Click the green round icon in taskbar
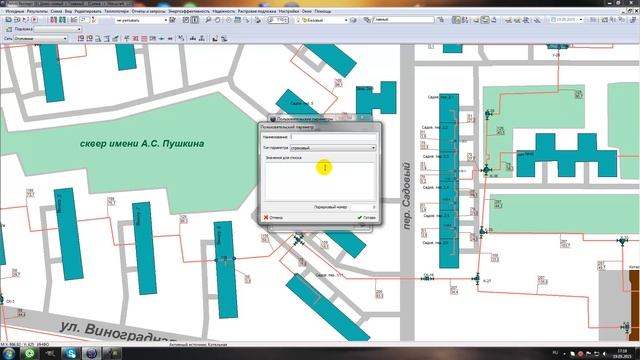Viewport: 640px width, 360px height. click(x=29, y=353)
